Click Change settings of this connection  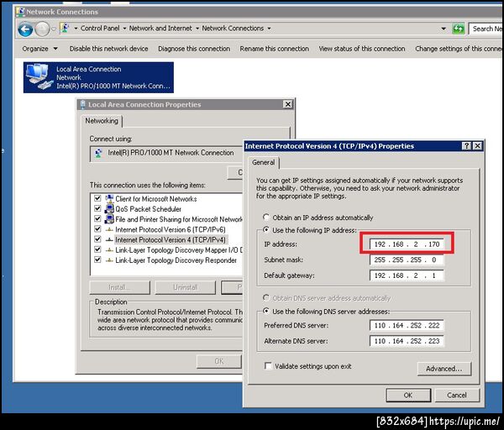pyautogui.click(x=458, y=49)
